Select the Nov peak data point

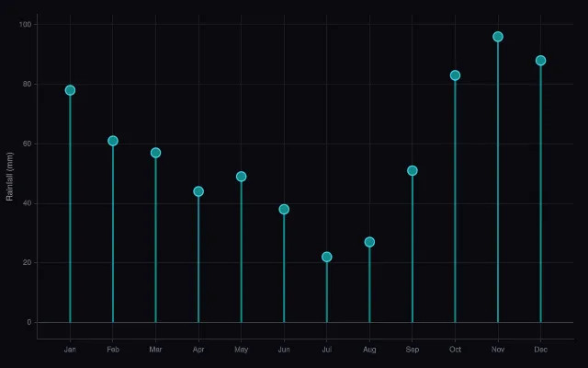tap(498, 37)
